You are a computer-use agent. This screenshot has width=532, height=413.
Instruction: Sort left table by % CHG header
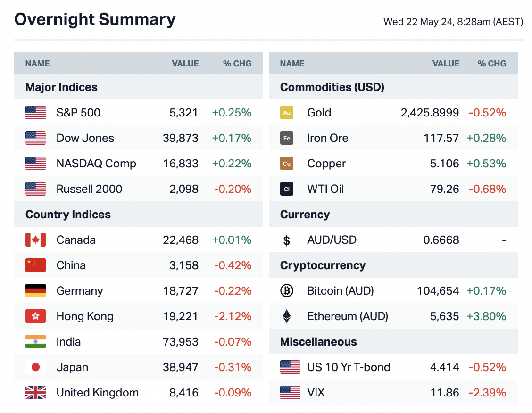(237, 64)
